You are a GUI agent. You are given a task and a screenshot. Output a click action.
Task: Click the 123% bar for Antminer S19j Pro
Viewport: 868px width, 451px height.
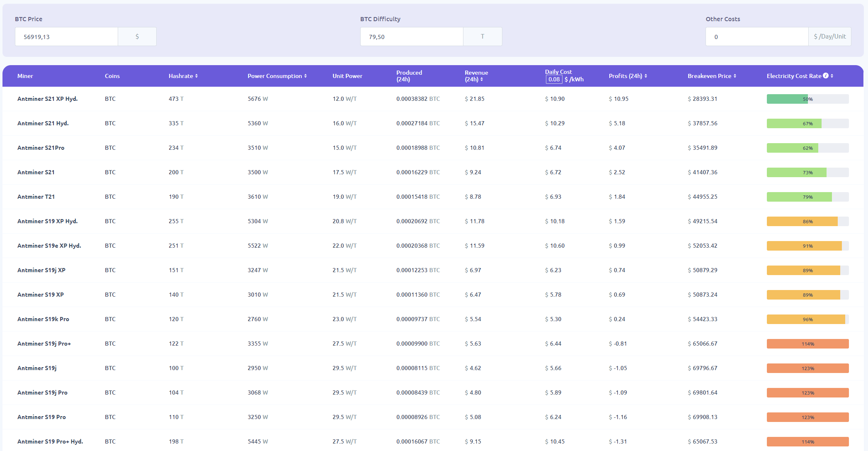807,392
